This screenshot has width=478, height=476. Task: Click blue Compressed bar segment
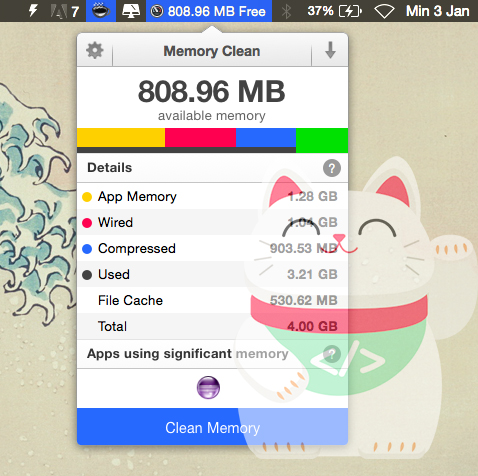(x=266, y=138)
